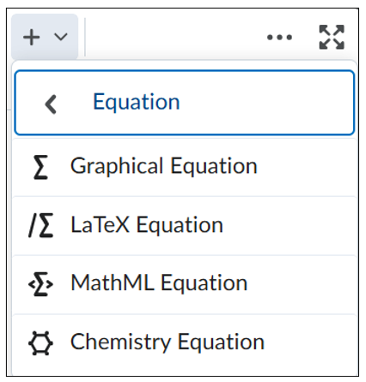The width and height of the screenshot is (366, 382).
Task: Click the plus Insert icon
Action: (32, 37)
